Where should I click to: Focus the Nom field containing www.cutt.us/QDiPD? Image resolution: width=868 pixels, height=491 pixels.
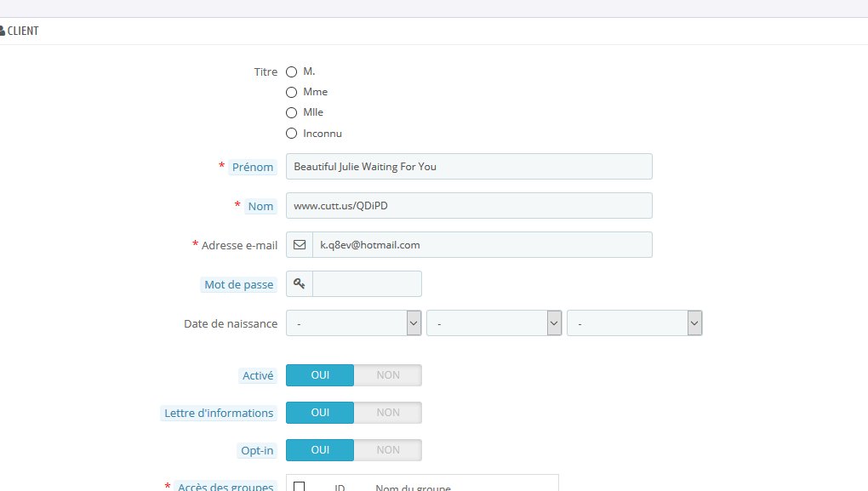pyautogui.click(x=469, y=206)
